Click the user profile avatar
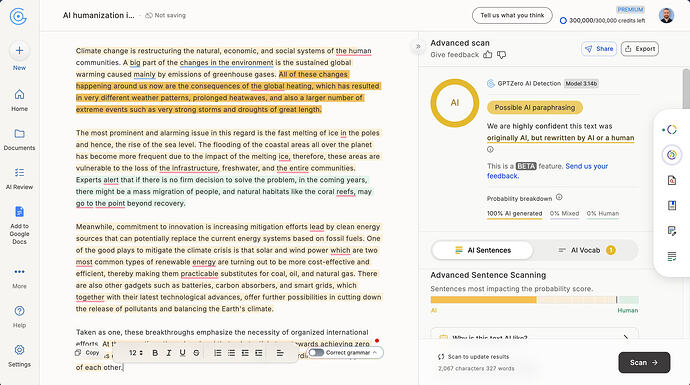The height and width of the screenshot is (385, 690). tap(666, 15)
